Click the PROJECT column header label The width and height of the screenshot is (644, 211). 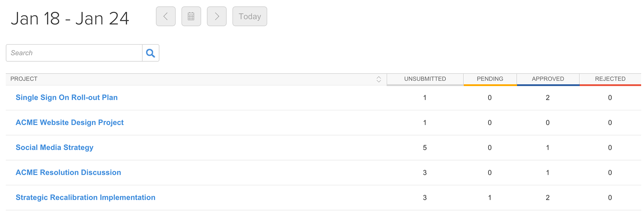pyautogui.click(x=24, y=79)
